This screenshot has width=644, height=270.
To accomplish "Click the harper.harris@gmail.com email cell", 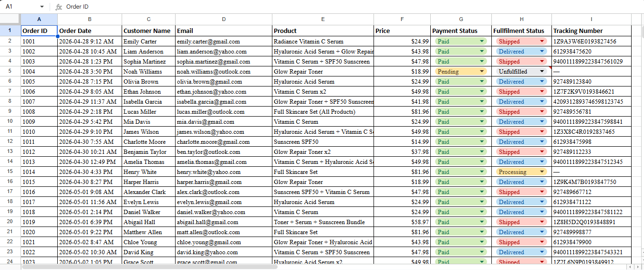I will point(224,182).
